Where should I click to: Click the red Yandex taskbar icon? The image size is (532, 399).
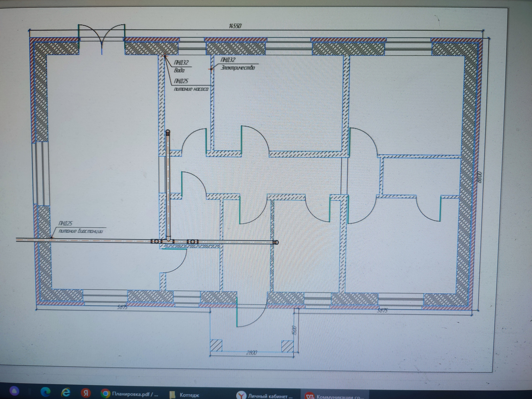86,393
